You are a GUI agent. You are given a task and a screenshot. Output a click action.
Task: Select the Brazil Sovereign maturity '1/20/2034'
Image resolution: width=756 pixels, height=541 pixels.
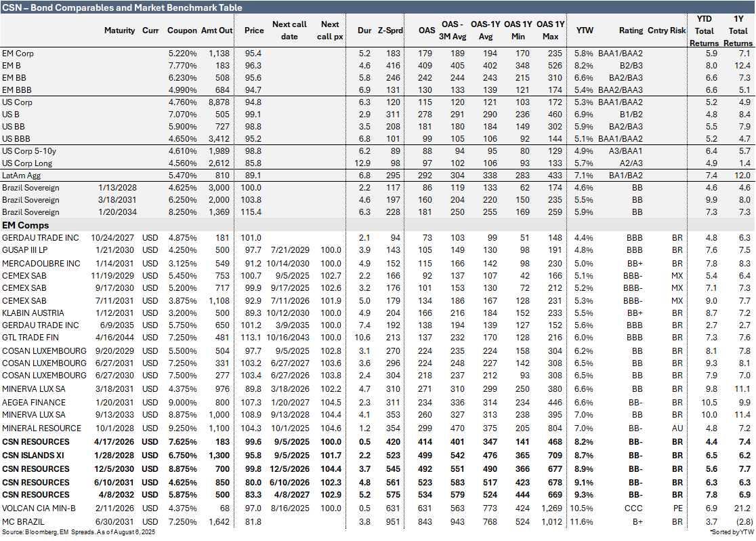pos(117,212)
